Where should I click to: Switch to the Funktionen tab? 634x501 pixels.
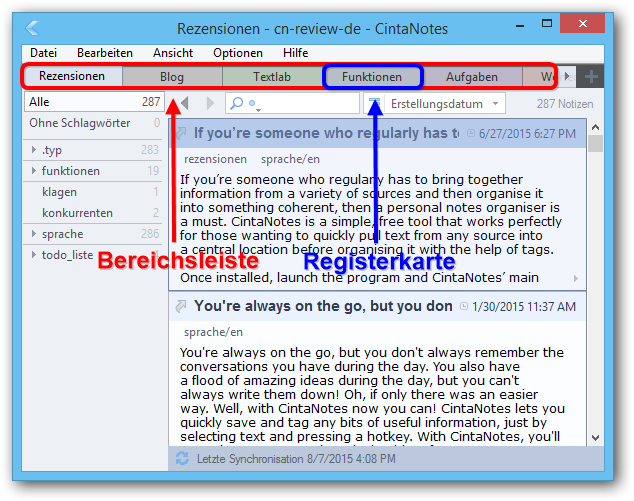[x=372, y=77]
